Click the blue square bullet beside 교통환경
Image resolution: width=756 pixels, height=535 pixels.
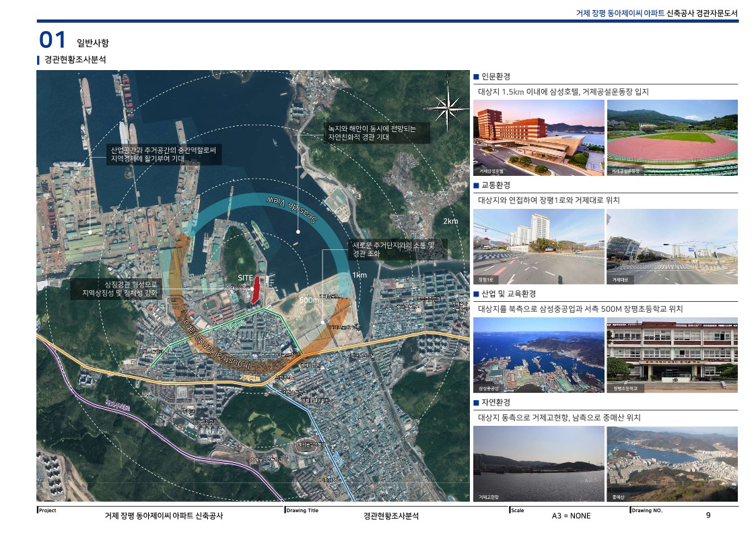[x=476, y=185]
